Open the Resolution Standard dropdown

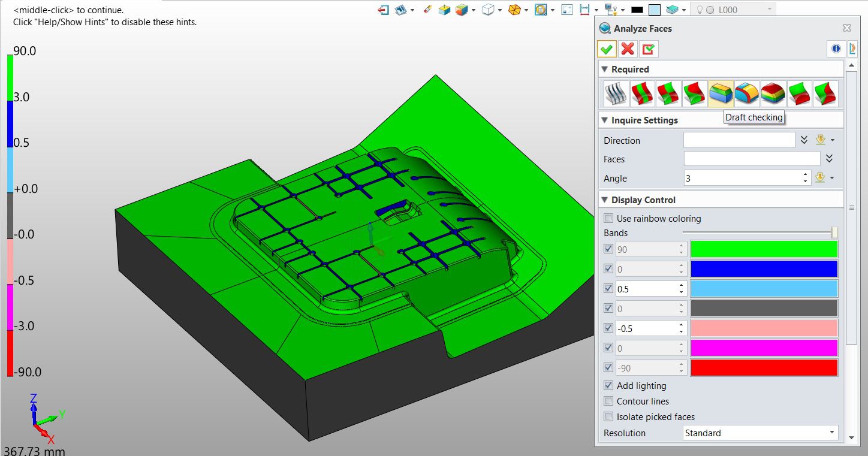[x=761, y=433]
